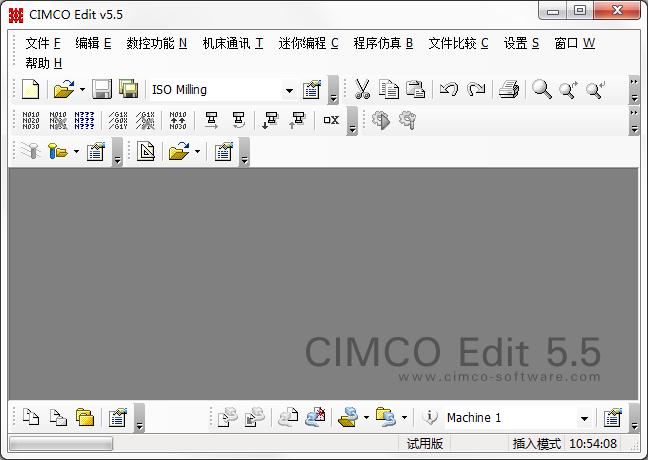The image size is (648, 460).
Task: Save file using the floppy disk icon
Action: (102, 89)
